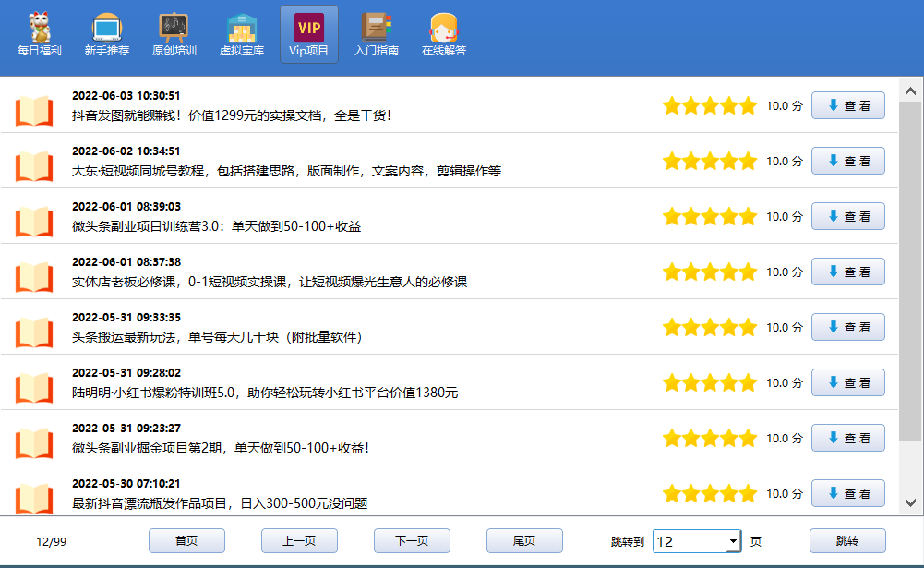Click timestamp 2022-06-01 08:37:38
The height and width of the screenshot is (568, 924).
126,262
